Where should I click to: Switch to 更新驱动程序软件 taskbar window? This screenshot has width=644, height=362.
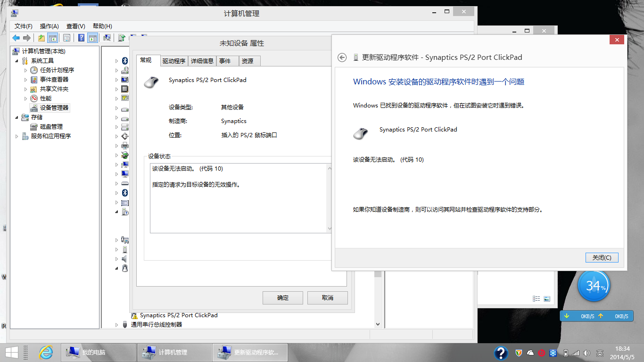click(250, 353)
